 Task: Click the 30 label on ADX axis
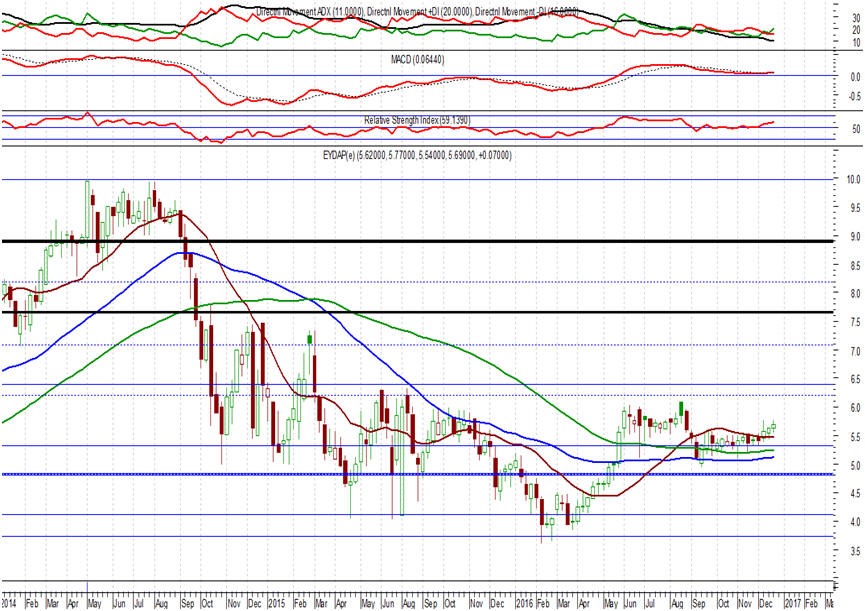click(856, 18)
